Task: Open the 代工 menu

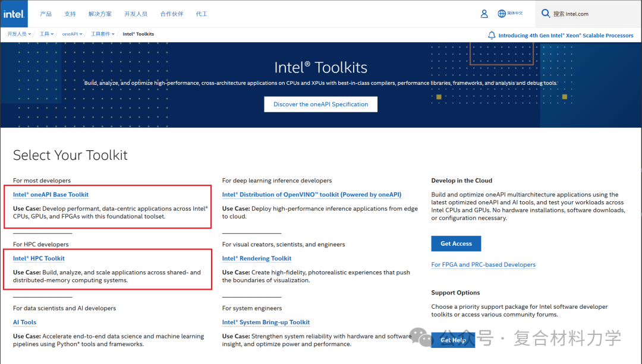Action: coord(202,14)
